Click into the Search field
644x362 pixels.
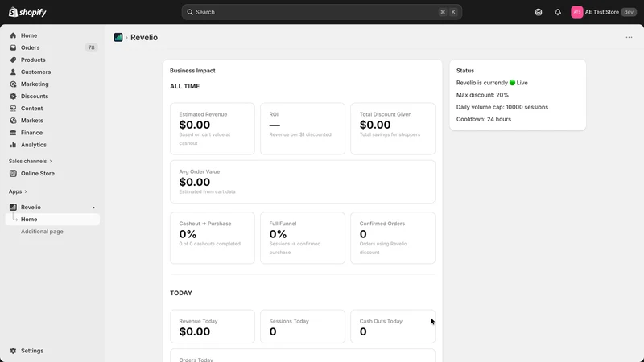pyautogui.click(x=321, y=12)
